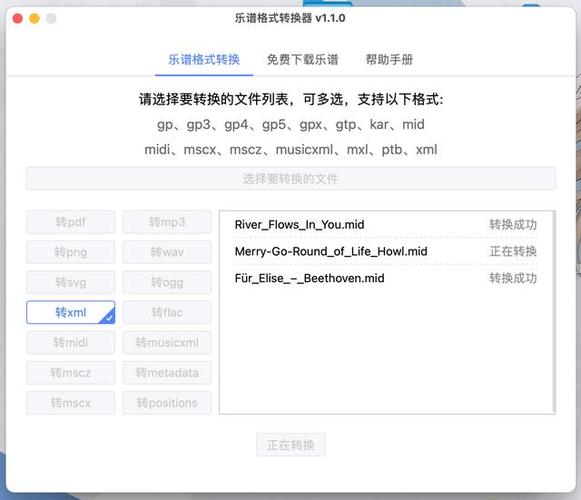Select the 转musicxml format option
The width and height of the screenshot is (581, 500).
(x=167, y=342)
